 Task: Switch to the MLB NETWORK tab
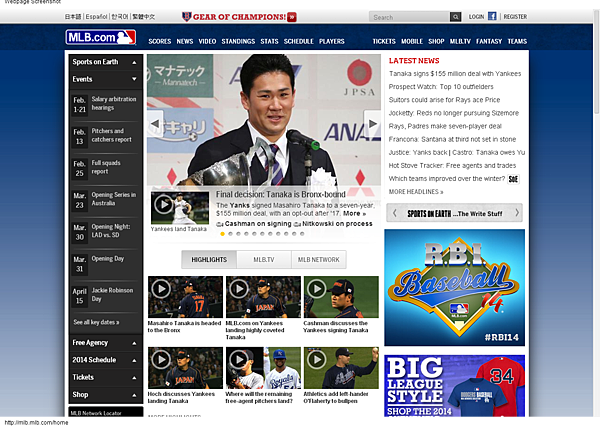(319, 260)
